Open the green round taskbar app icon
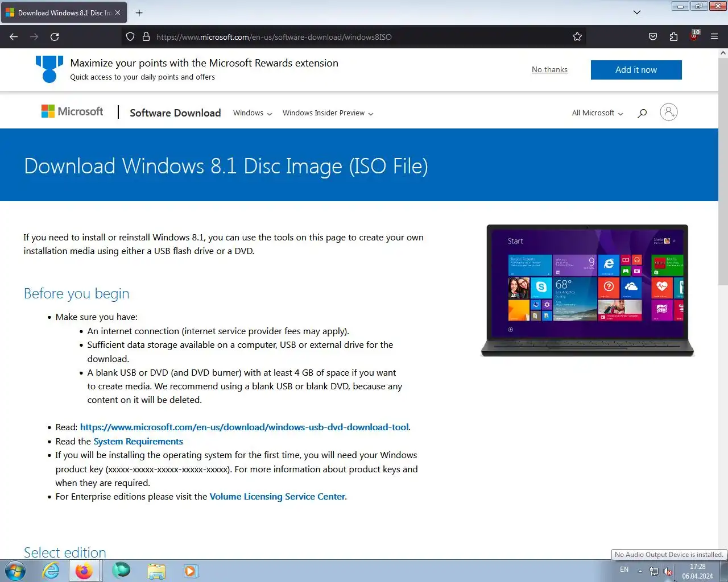The width and height of the screenshot is (728, 582). tap(121, 570)
